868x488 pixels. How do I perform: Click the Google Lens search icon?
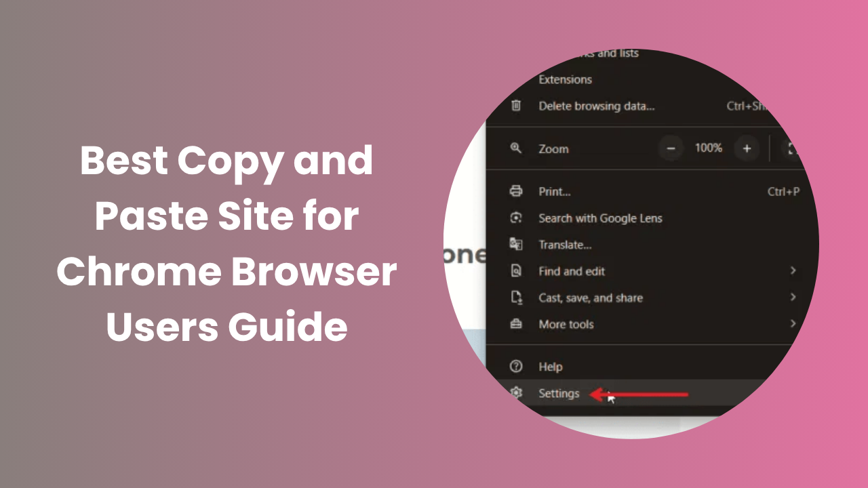pos(516,218)
